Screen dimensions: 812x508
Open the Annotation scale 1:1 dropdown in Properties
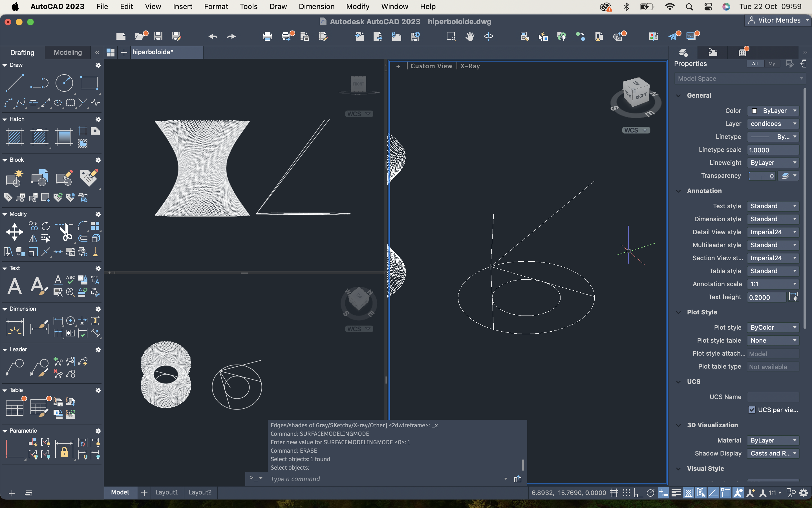773,284
